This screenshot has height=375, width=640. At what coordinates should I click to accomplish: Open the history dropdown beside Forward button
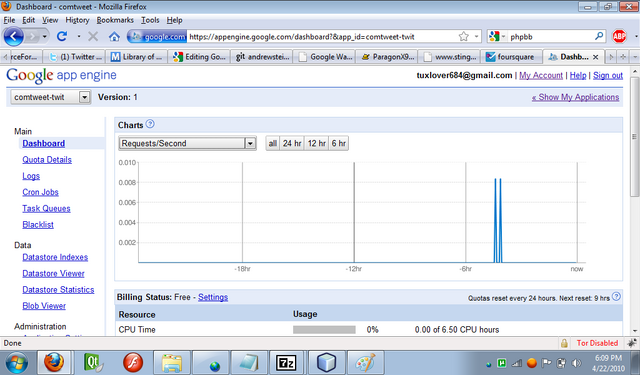(44, 37)
